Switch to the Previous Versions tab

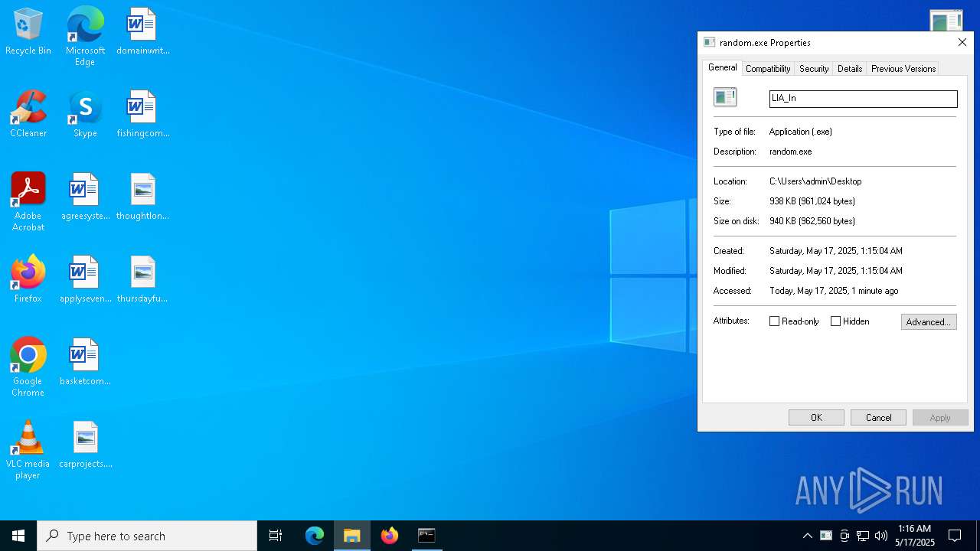coord(903,69)
